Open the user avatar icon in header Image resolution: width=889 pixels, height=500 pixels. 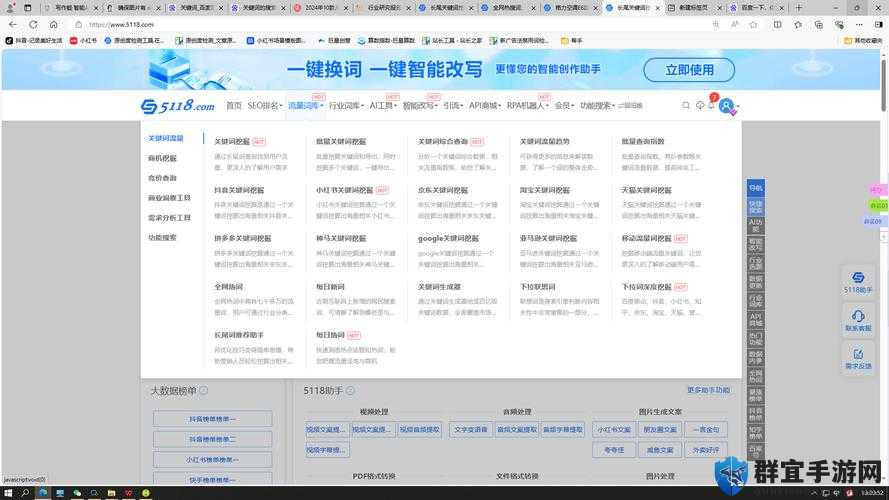click(726, 105)
